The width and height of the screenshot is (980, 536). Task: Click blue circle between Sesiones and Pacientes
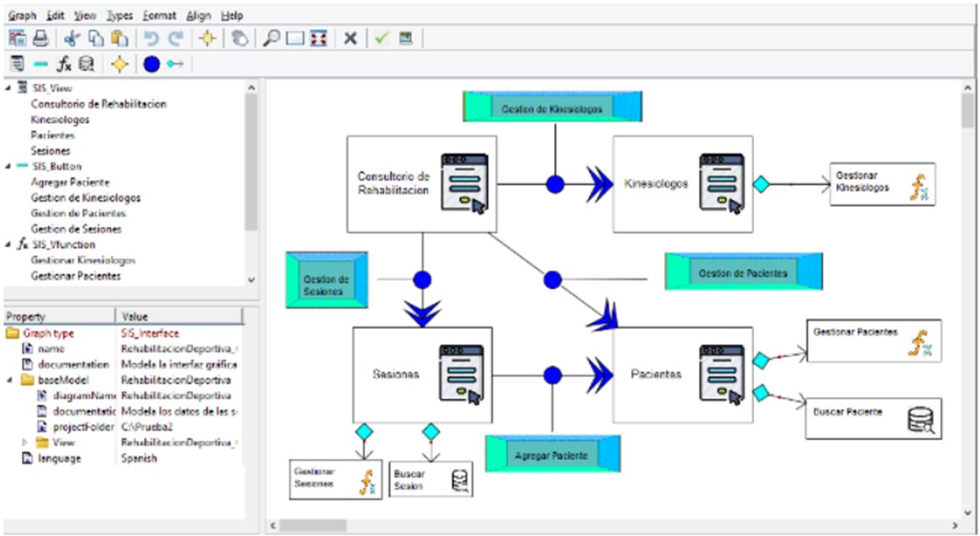pyautogui.click(x=553, y=376)
